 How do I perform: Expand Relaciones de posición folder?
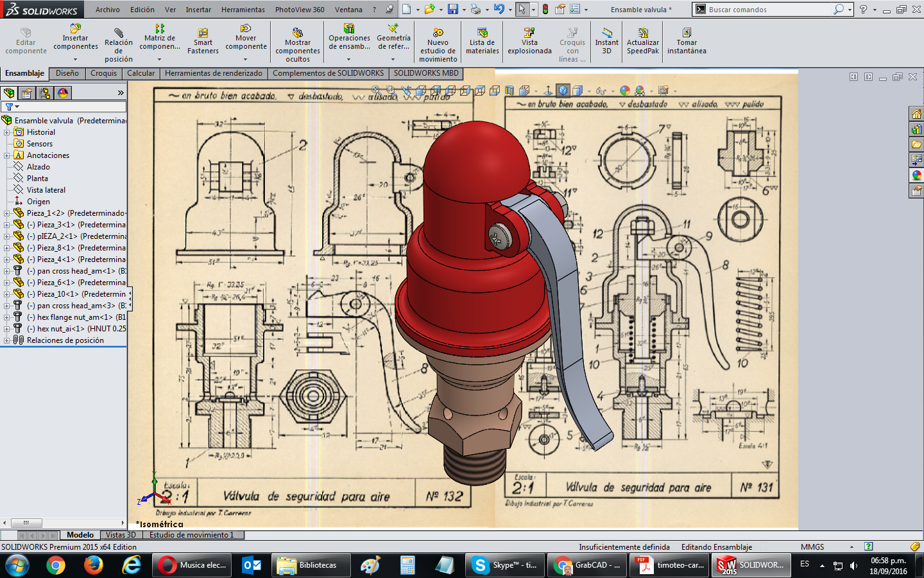coord(6,340)
